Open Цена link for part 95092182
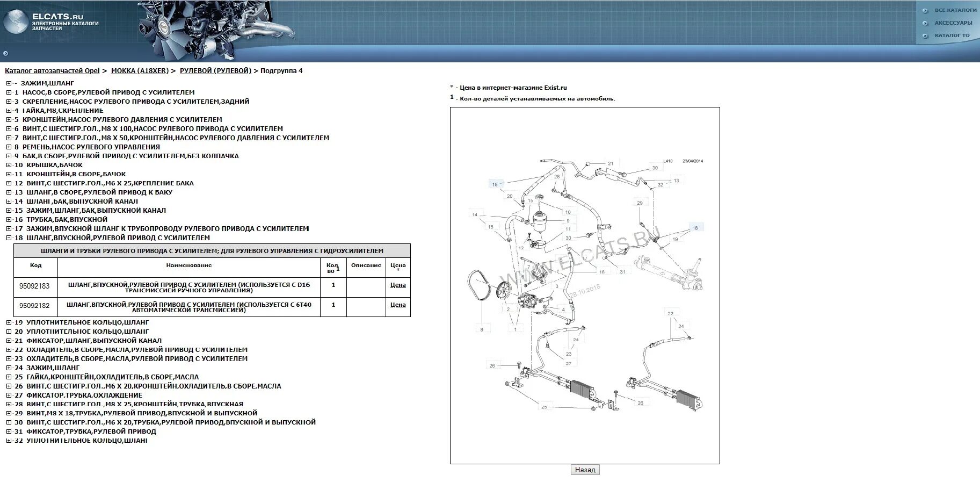 point(398,305)
